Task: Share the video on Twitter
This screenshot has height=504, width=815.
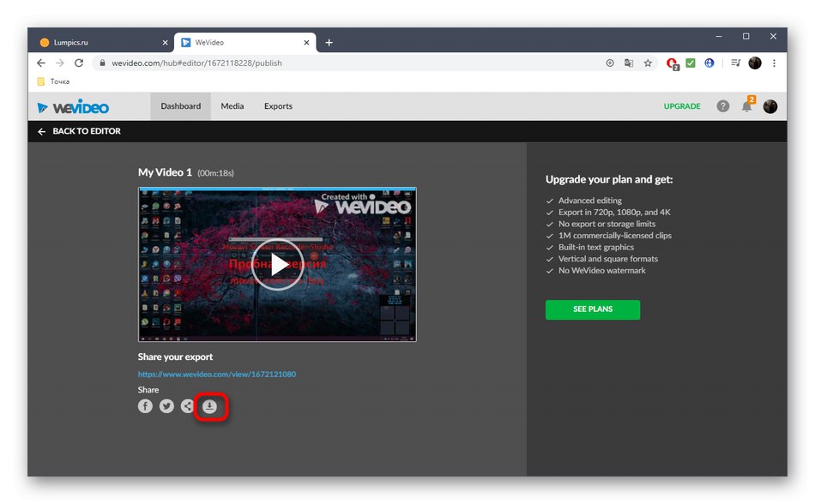Action: pos(166,406)
